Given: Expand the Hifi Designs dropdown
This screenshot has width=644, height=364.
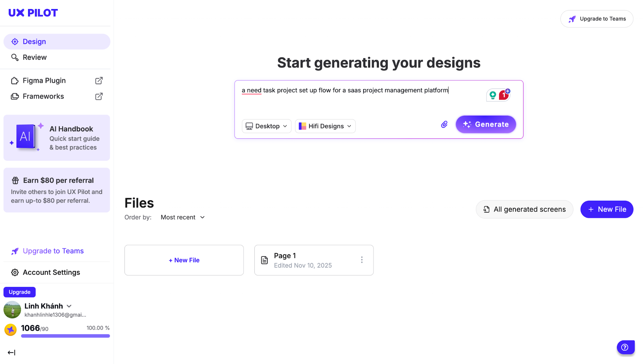Looking at the screenshot, I should [x=325, y=126].
